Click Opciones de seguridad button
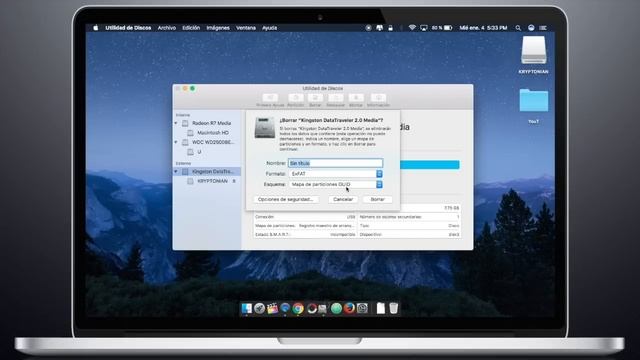The height and width of the screenshot is (360, 640). coord(285,199)
